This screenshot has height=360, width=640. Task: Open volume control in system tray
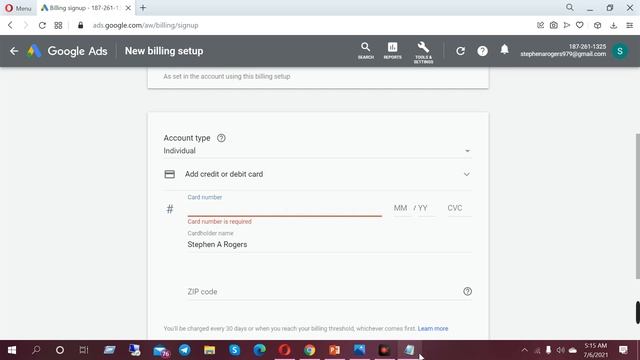tap(561, 350)
